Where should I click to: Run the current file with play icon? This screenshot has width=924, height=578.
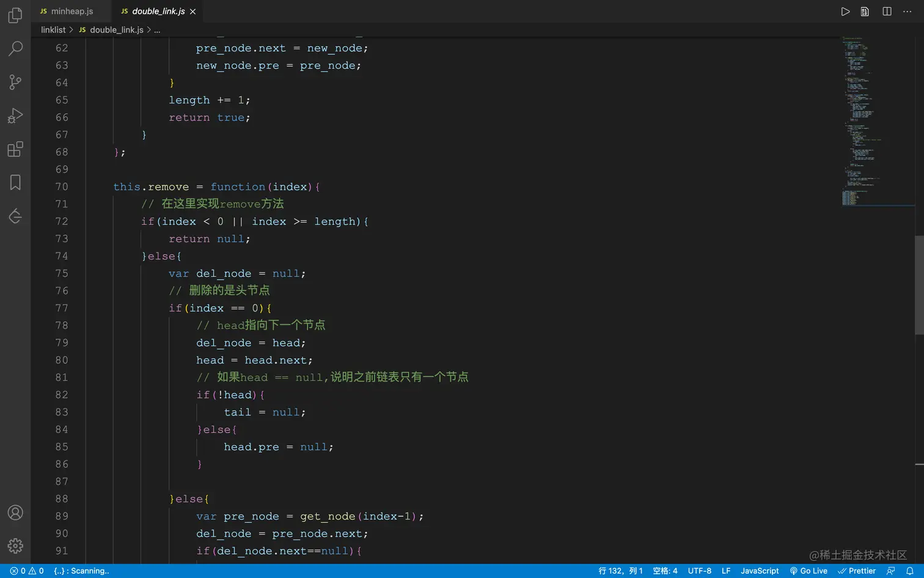[845, 12]
